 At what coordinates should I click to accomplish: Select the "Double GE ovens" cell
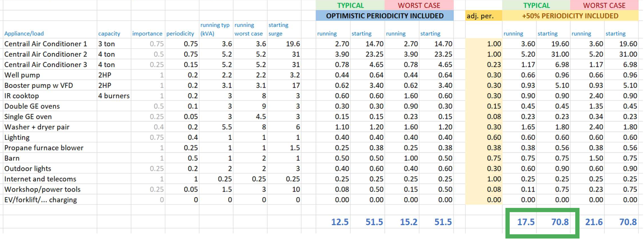pyautogui.click(x=50, y=106)
